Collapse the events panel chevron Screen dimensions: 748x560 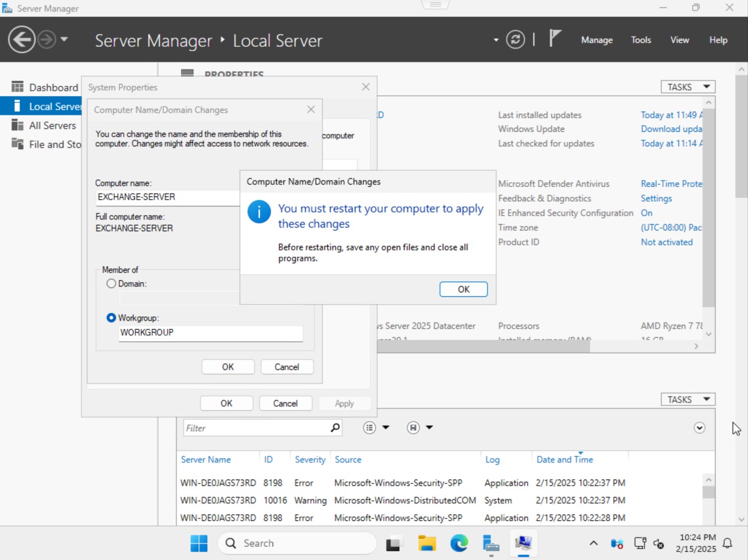click(699, 428)
